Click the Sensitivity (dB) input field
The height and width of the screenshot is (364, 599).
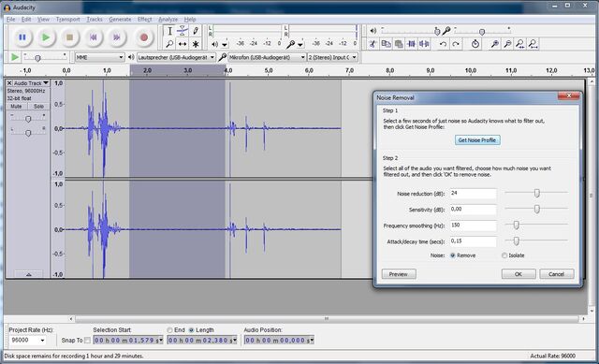[x=473, y=210]
